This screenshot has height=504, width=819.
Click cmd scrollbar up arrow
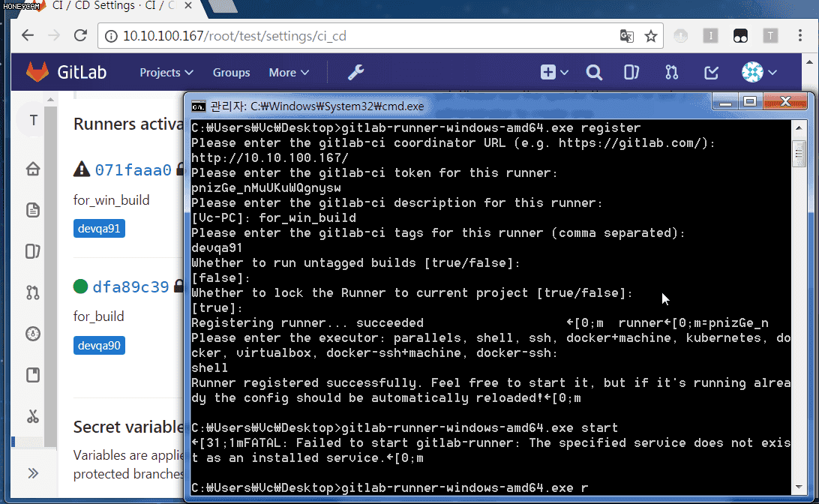pyautogui.click(x=799, y=127)
